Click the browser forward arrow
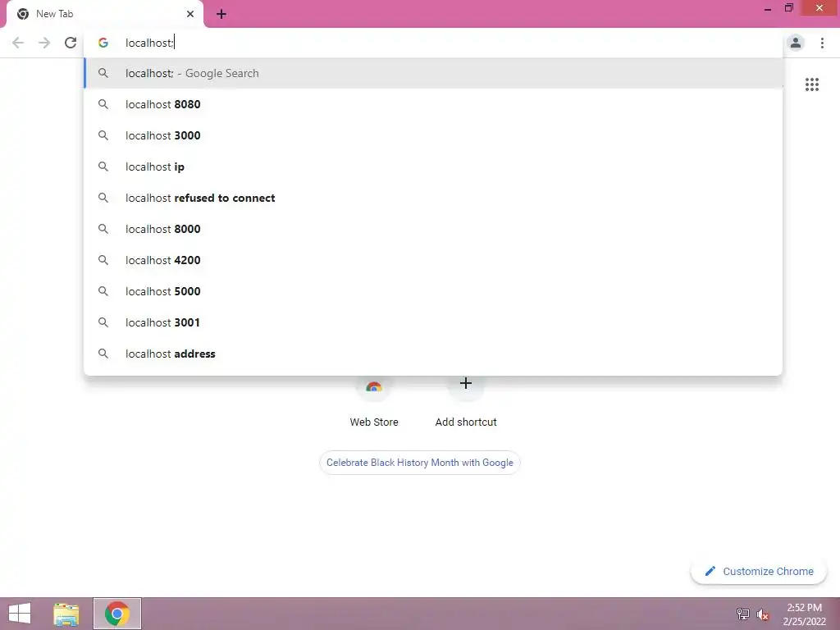 click(44, 43)
